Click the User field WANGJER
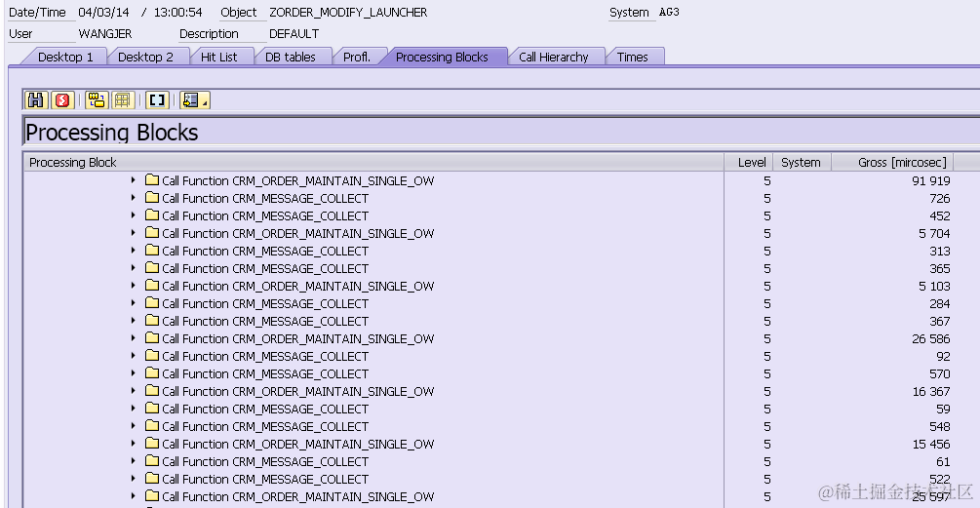This screenshot has width=980, height=508. tap(105, 34)
